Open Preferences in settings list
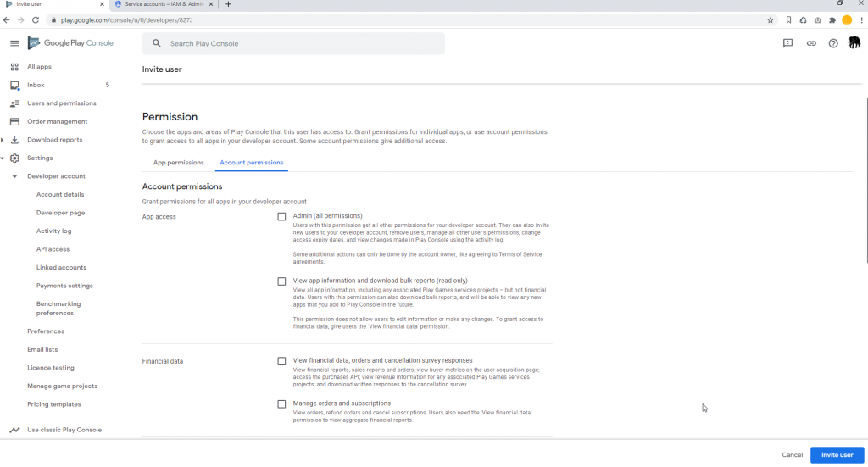Viewport: 868px width, 467px height. [46, 331]
